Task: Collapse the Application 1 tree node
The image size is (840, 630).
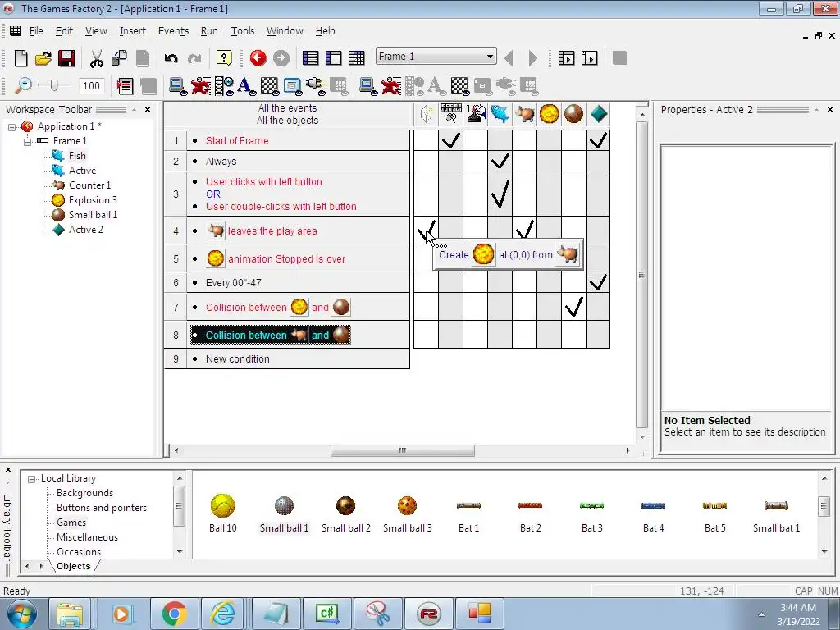Action: (x=11, y=127)
